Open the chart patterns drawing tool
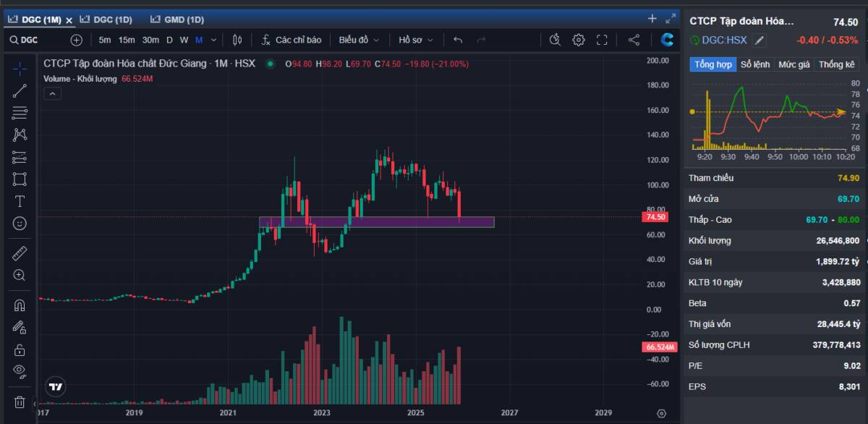868x424 pixels. [20, 135]
